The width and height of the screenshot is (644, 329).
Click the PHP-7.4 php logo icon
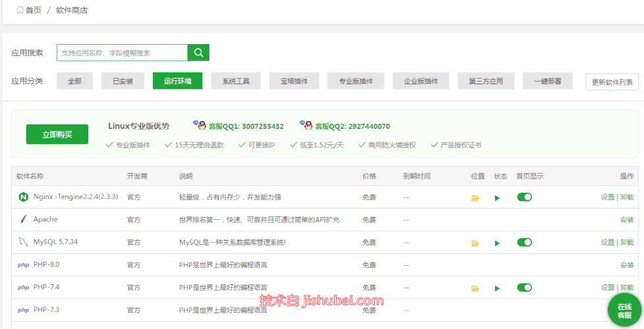click(24, 288)
